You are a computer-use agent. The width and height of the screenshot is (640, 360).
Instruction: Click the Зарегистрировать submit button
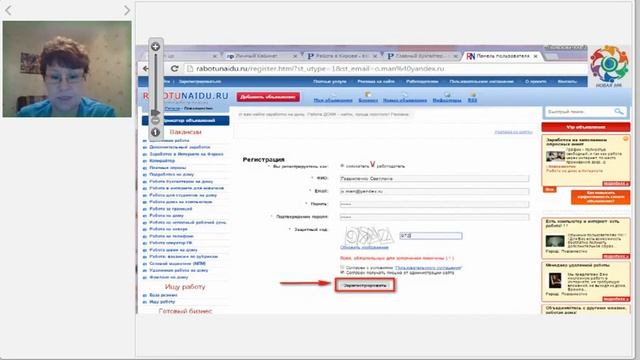(x=365, y=285)
